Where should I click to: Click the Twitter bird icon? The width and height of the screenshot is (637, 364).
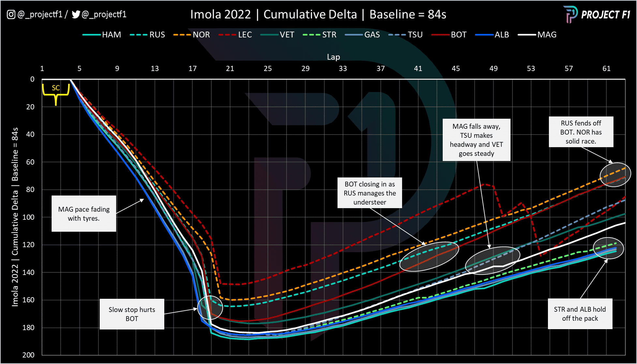[x=76, y=15]
